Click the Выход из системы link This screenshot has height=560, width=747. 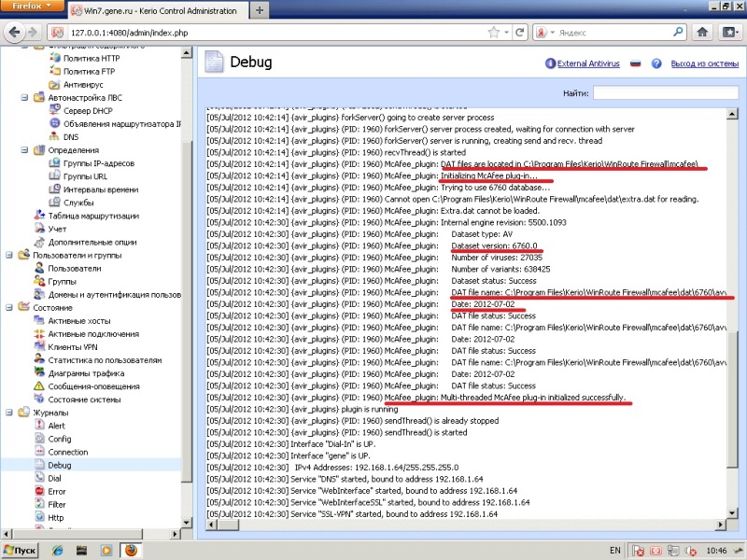[x=705, y=64]
